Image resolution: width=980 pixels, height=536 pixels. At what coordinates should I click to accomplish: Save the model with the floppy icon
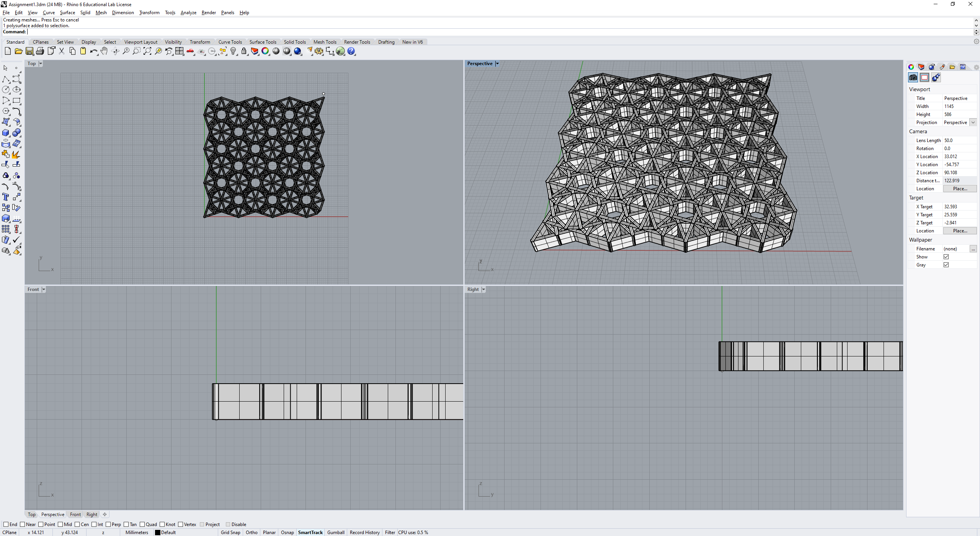(29, 51)
